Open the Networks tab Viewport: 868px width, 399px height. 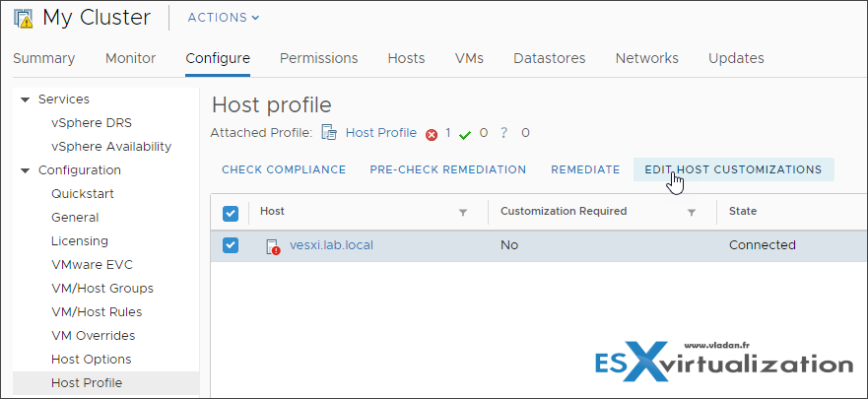click(647, 58)
